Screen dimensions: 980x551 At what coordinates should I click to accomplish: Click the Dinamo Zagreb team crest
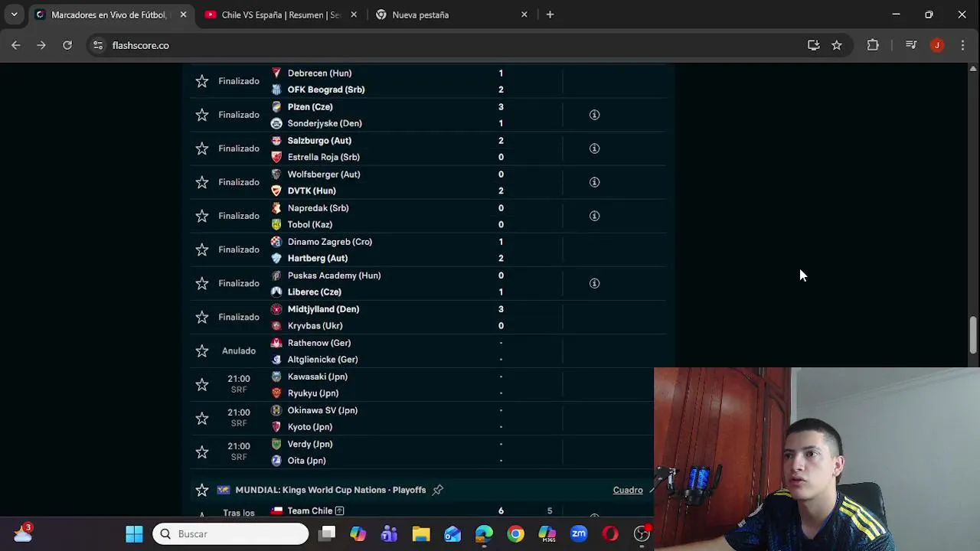pyautogui.click(x=276, y=242)
